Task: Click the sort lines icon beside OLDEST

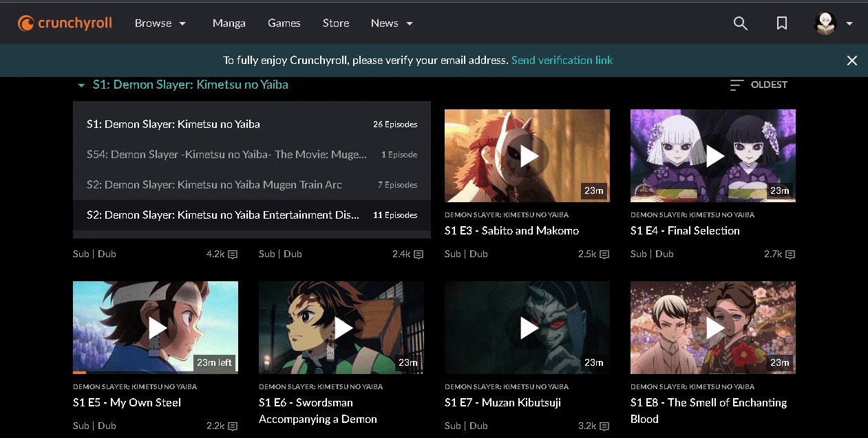Action: pyautogui.click(x=737, y=85)
